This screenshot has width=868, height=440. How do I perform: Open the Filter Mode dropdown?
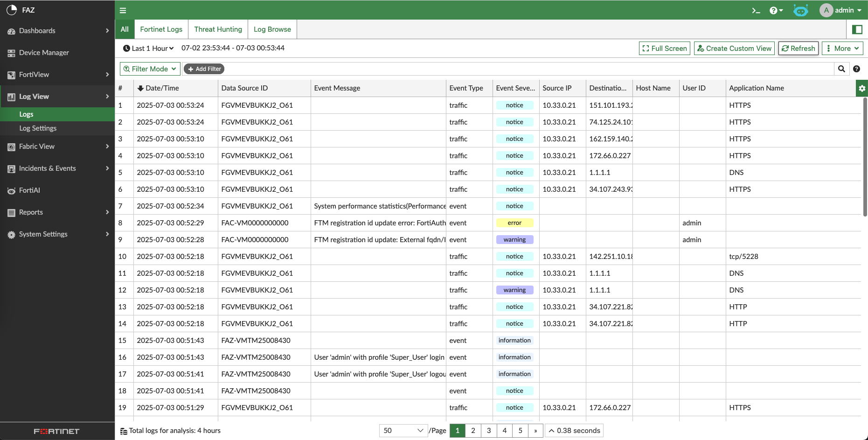click(150, 69)
